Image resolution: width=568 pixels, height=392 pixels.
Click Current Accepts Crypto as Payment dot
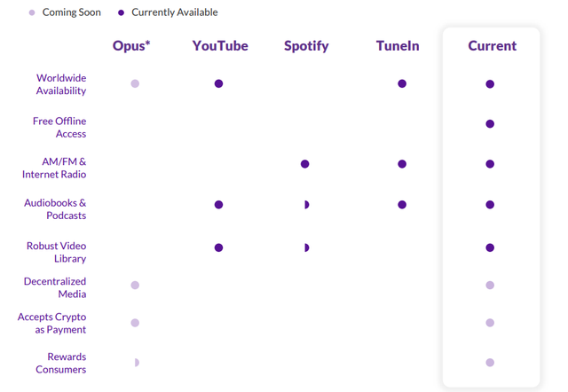pos(490,323)
